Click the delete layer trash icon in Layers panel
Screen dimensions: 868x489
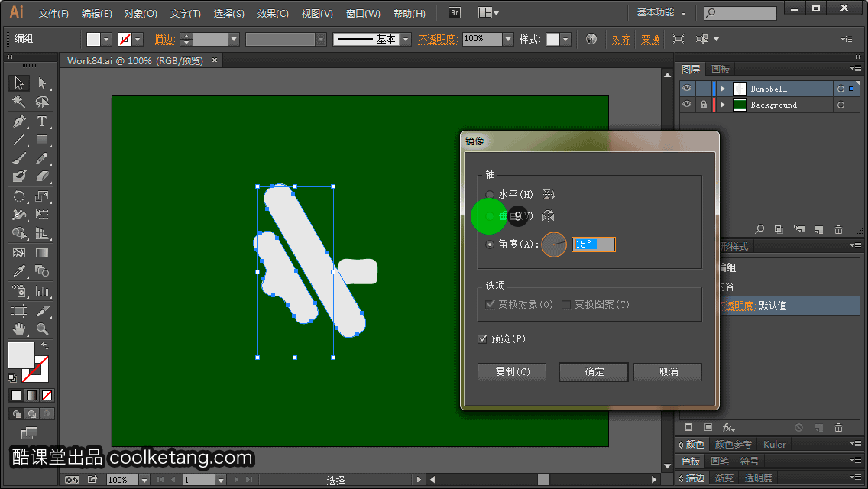[839, 229]
